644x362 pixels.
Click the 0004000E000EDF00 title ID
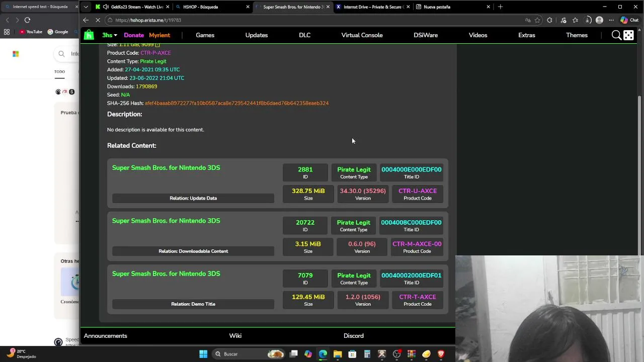tap(411, 169)
